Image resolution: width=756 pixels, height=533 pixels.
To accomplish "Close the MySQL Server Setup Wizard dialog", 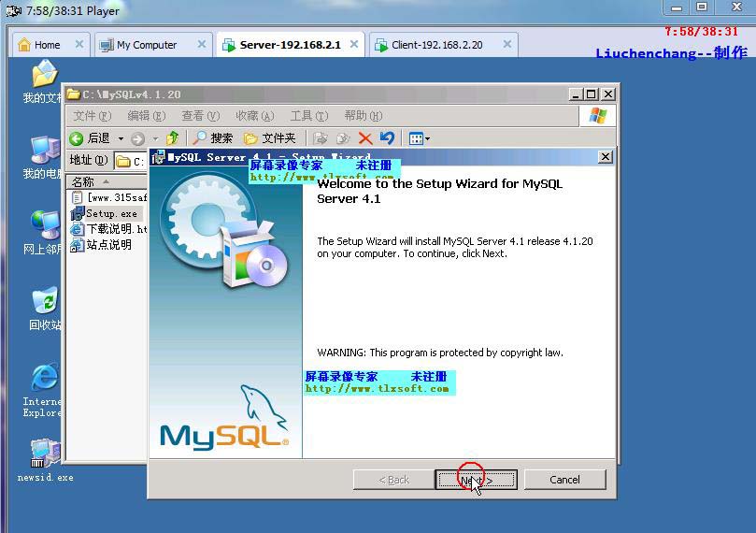I will coord(606,157).
